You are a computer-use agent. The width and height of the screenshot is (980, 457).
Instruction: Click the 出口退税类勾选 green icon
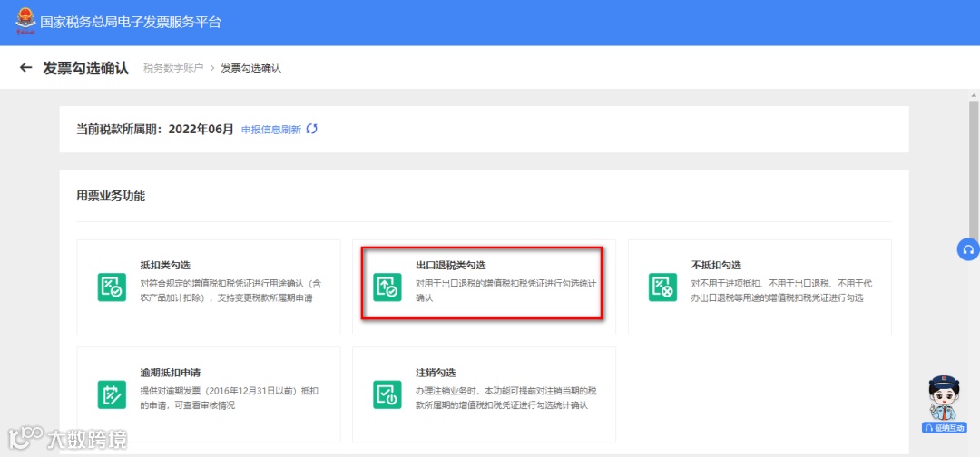point(387,287)
